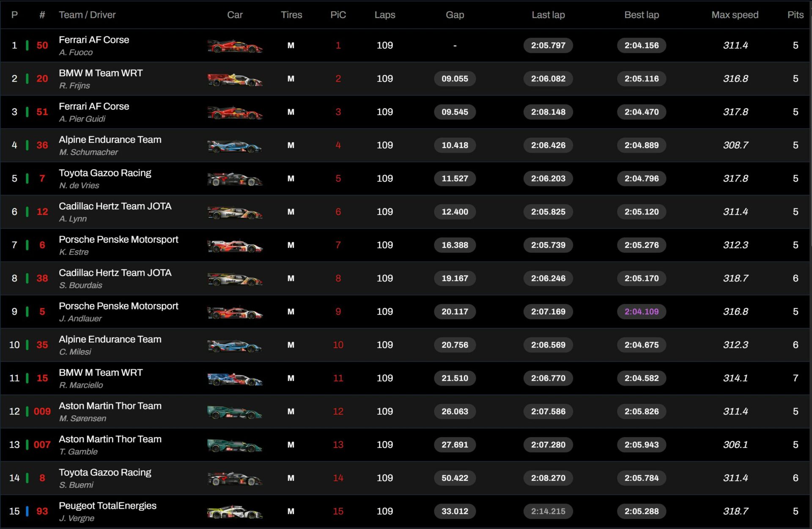The height and width of the screenshot is (529, 812).
Task: Open Toyota Gazoo Racing with N. de Vries
Action: coord(105,173)
